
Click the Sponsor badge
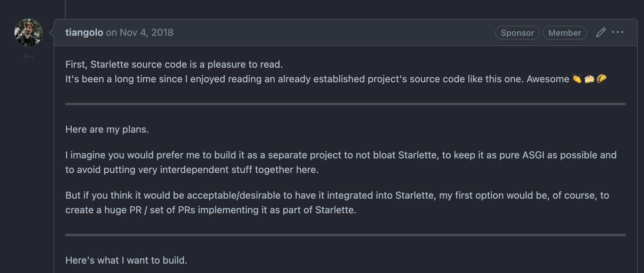[517, 33]
